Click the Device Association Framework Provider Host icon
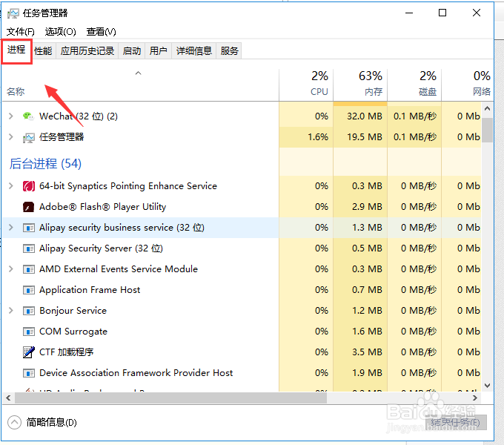This screenshot has height=445, width=504. point(29,373)
